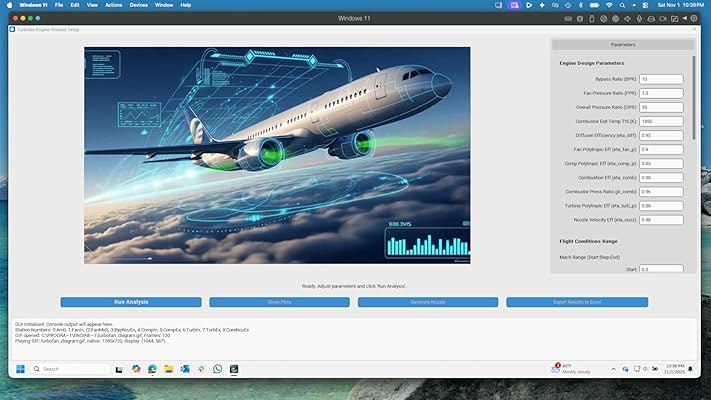
Task: Open the View menu in macOS menu bar
Action: click(92, 5)
